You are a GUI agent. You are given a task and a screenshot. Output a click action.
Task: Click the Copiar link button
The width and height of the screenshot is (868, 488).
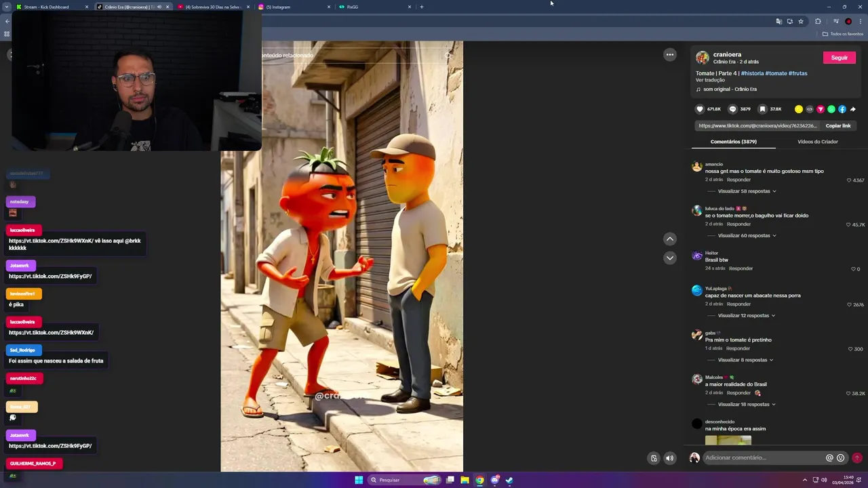pyautogui.click(x=838, y=125)
